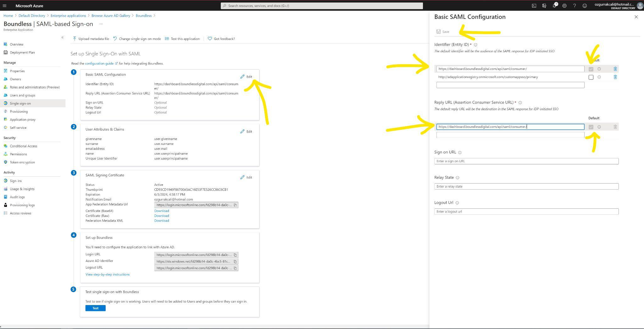Open Cloud Shell from the top bar
This screenshot has width=644, height=329.
click(x=534, y=6)
